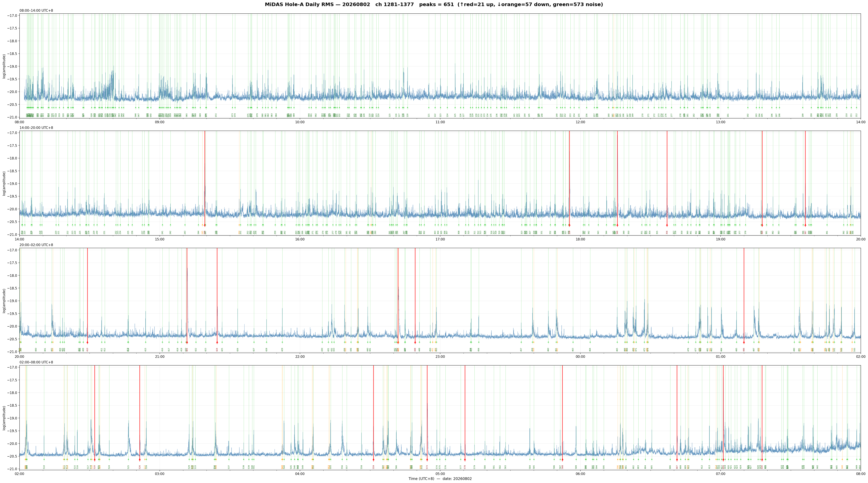Select the 21:00 time tick label
This screenshot has height=483, width=868.
160,356
